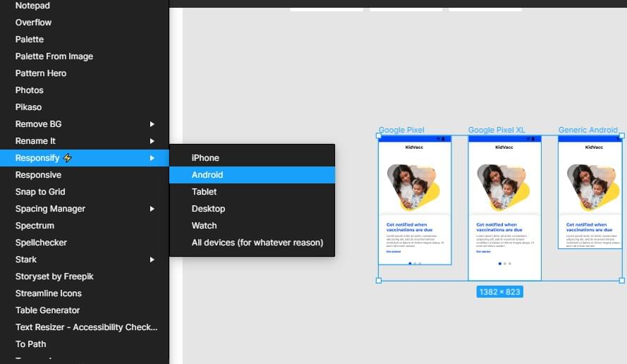Select Android in the Responsify submenu

pos(207,175)
